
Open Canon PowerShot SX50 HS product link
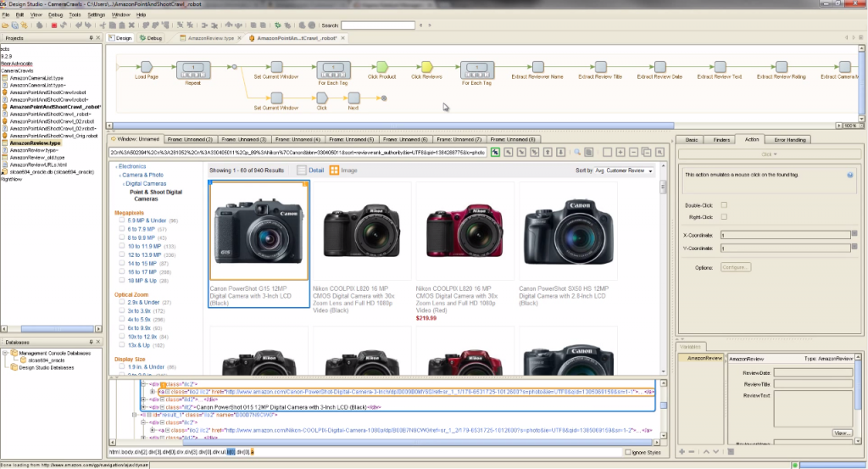click(564, 296)
